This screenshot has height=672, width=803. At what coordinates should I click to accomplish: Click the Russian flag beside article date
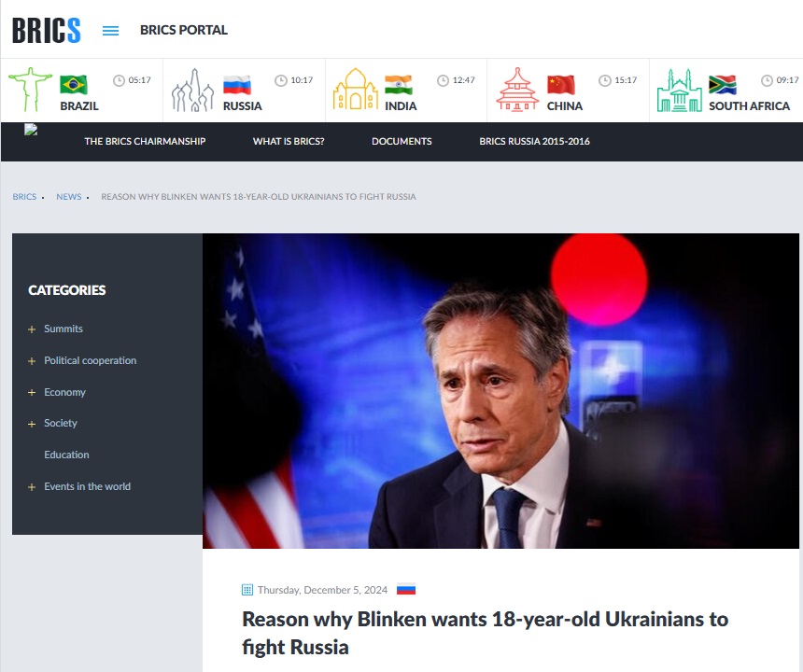[406, 590]
